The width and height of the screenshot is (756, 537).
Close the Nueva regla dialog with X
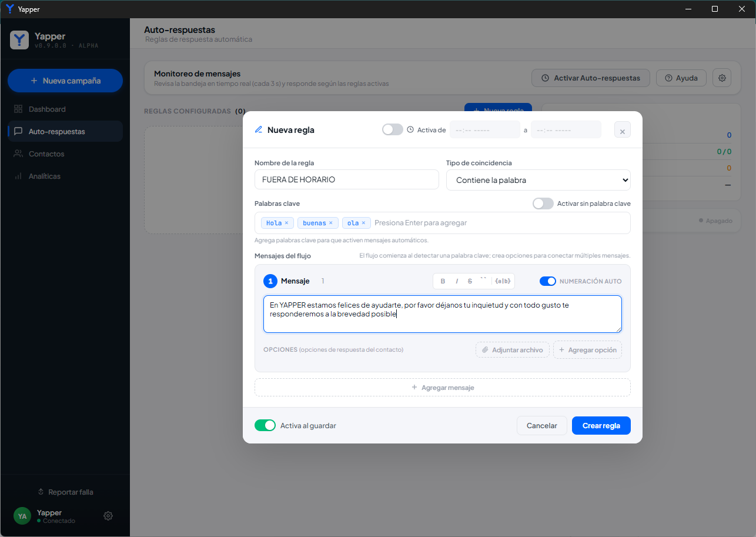[623, 130]
